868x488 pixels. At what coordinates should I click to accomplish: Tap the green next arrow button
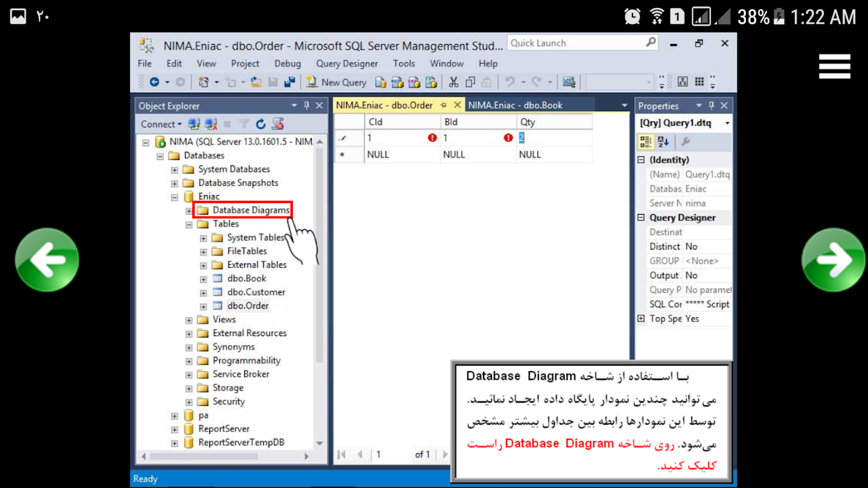[x=833, y=260]
